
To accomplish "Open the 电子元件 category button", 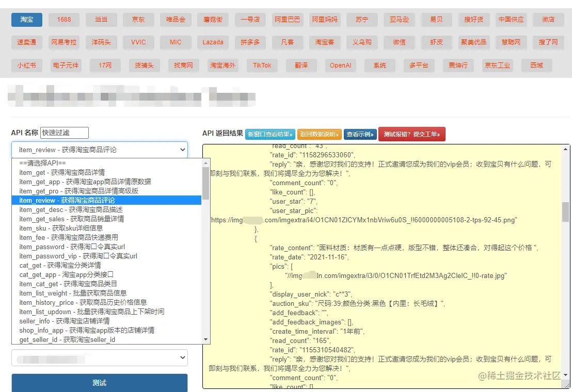I will [x=66, y=66].
